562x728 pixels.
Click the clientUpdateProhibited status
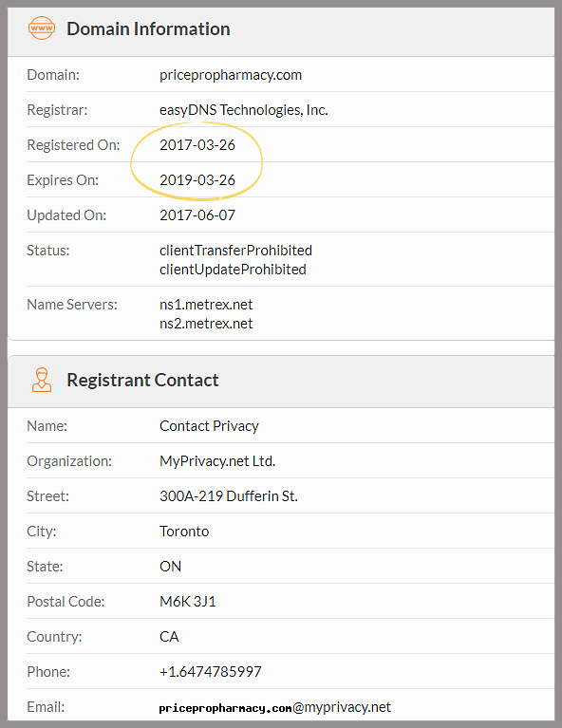tap(233, 270)
